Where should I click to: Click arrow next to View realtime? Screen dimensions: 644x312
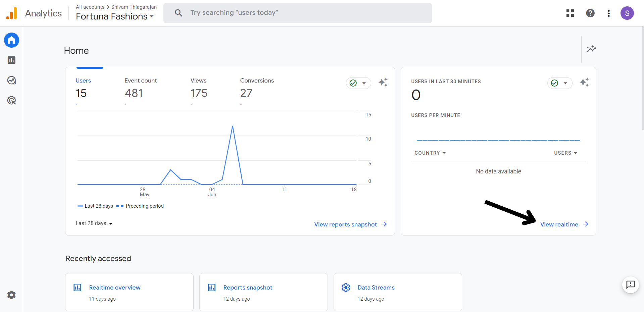coord(586,224)
